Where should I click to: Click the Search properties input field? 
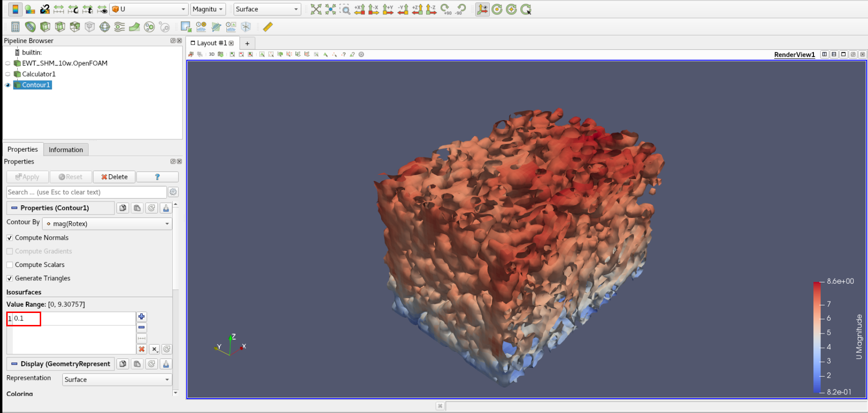pyautogui.click(x=87, y=192)
